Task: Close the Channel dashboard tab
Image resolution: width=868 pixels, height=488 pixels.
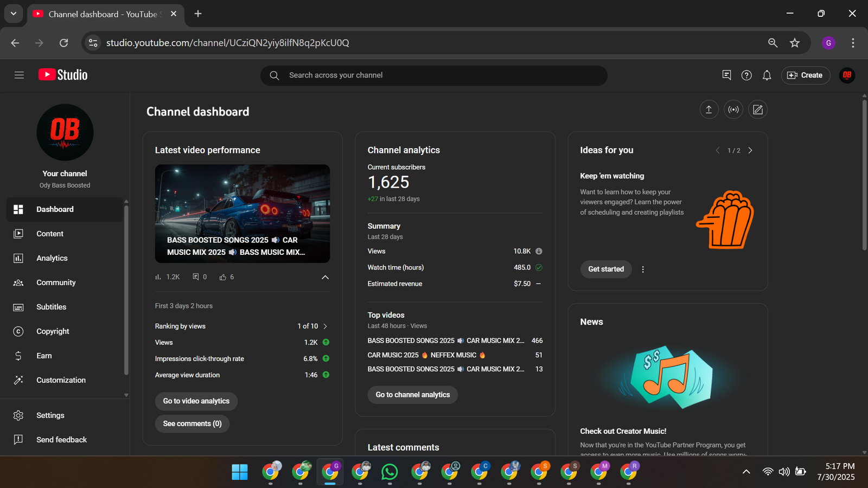Action: (x=174, y=14)
